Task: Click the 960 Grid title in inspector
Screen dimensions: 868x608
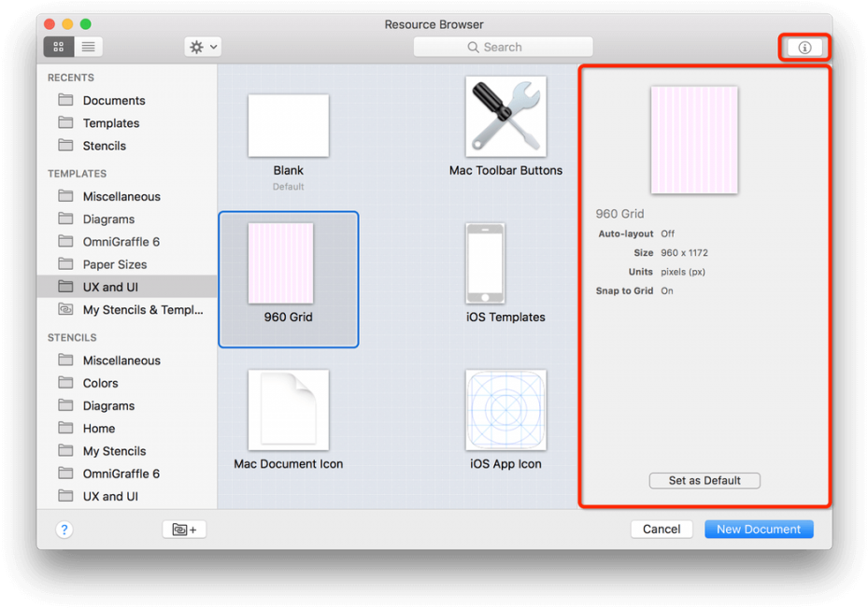Action: coord(620,214)
